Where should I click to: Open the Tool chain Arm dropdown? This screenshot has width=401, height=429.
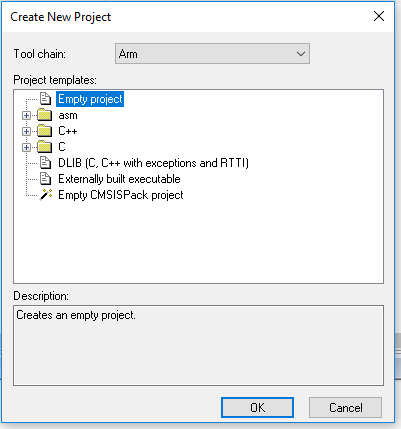click(x=212, y=54)
